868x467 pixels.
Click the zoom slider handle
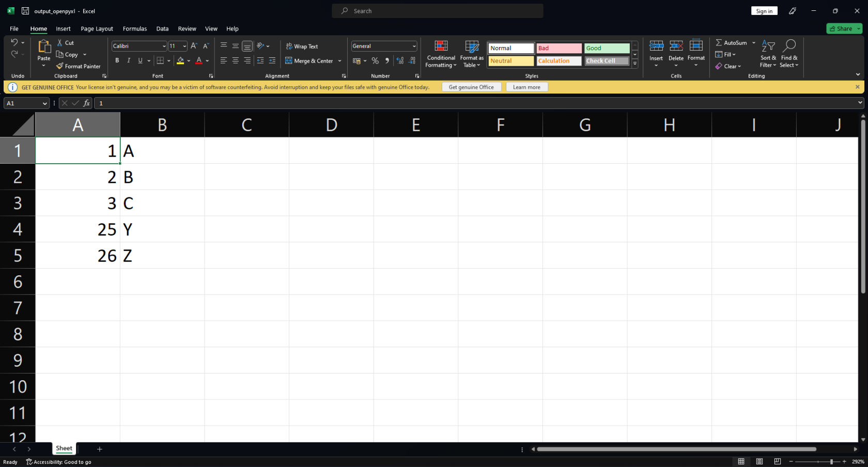(x=831, y=461)
